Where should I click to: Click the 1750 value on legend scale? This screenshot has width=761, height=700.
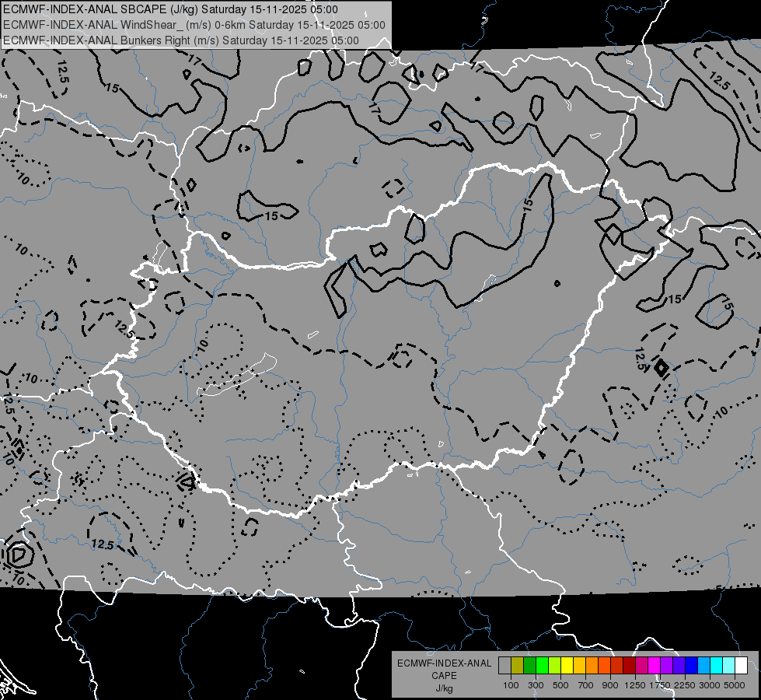point(660,685)
